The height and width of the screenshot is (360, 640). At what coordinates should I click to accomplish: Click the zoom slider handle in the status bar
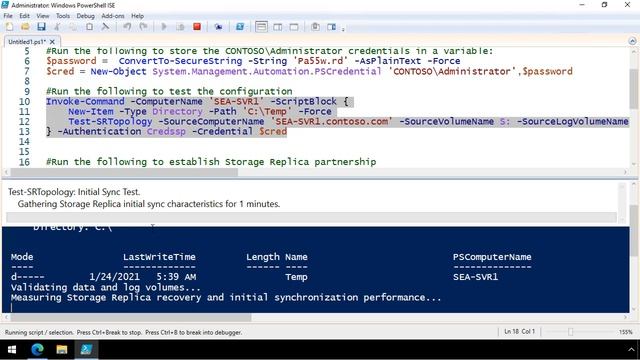571,332
